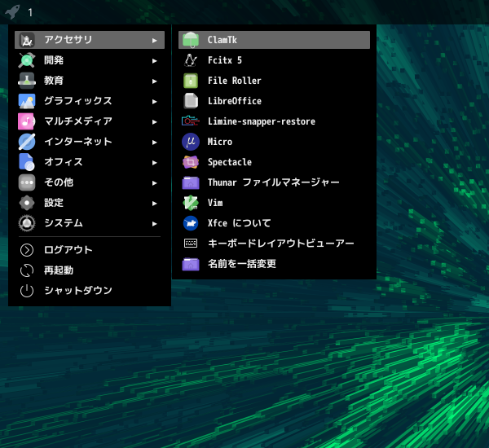Screen dimensions: 489x448
Task: Click the Xfce mouse icon
Action: [x=191, y=223]
